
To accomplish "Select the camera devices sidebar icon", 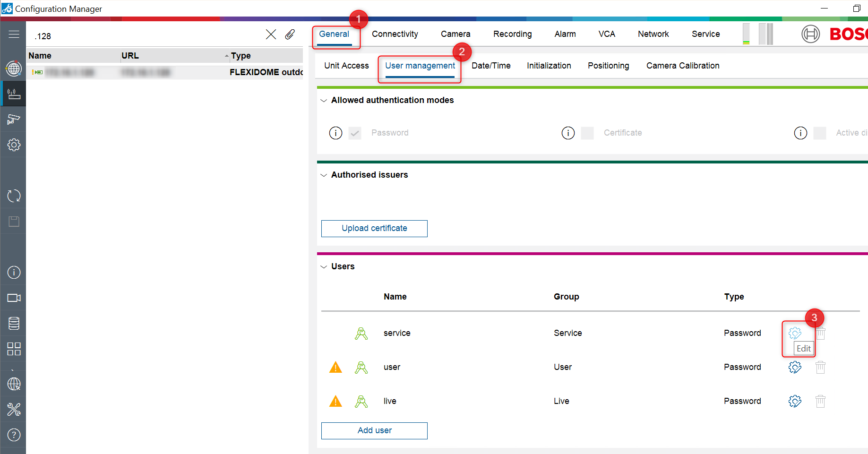I will pyautogui.click(x=14, y=119).
